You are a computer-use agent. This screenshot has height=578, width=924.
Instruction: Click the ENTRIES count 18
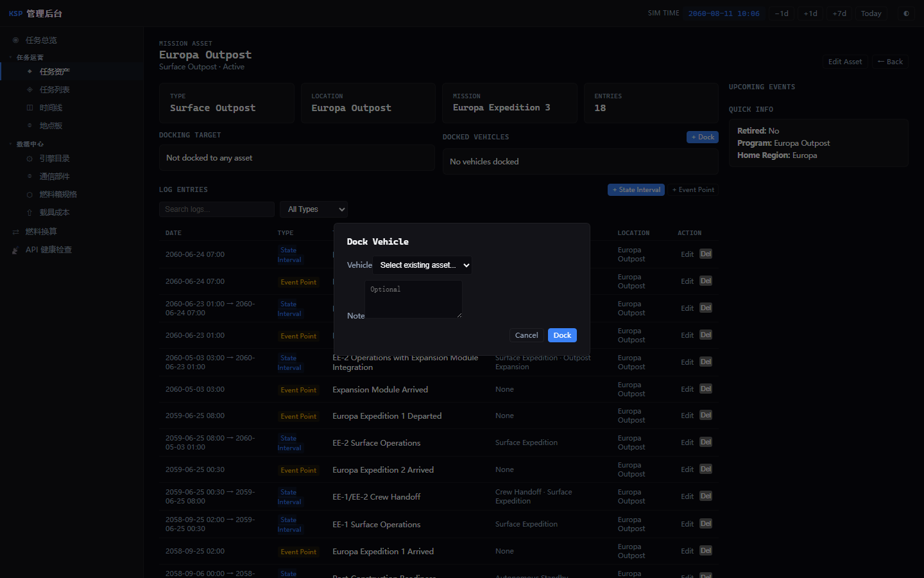tap(600, 108)
